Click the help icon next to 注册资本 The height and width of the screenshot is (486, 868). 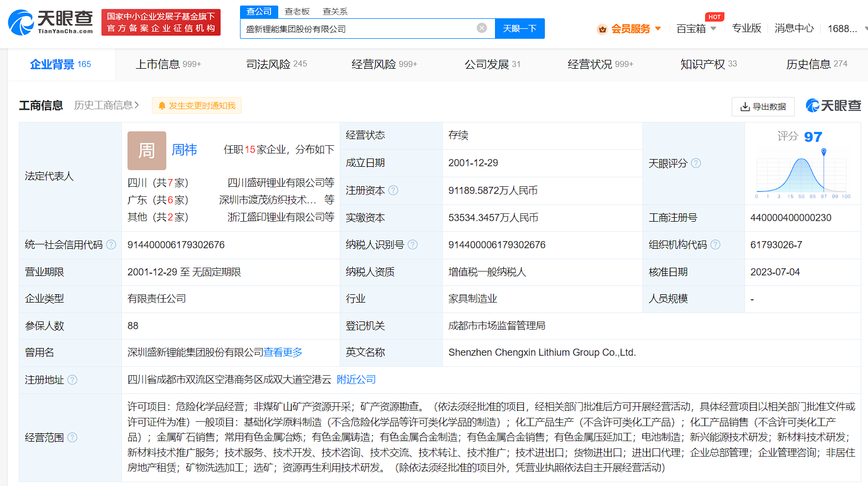click(393, 190)
